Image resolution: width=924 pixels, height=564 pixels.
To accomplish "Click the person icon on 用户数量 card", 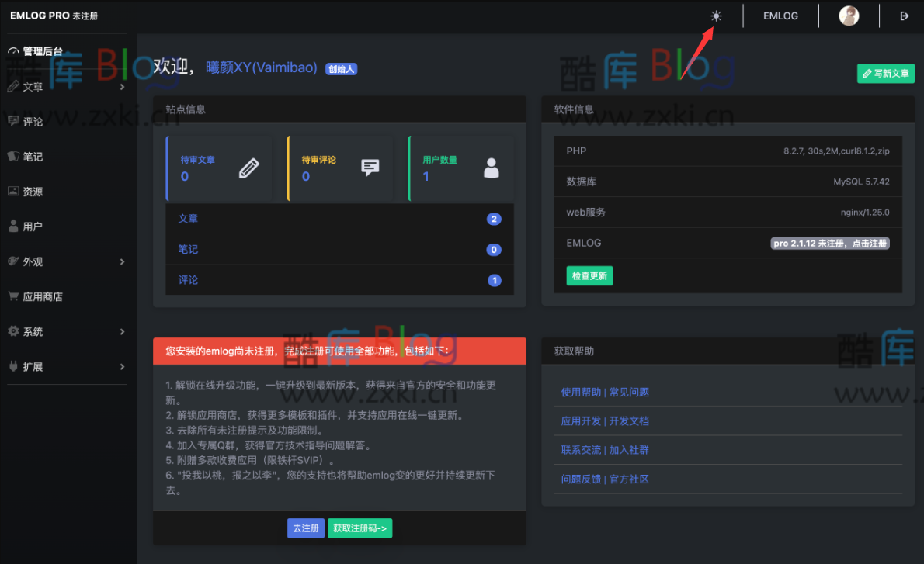I will (x=491, y=167).
